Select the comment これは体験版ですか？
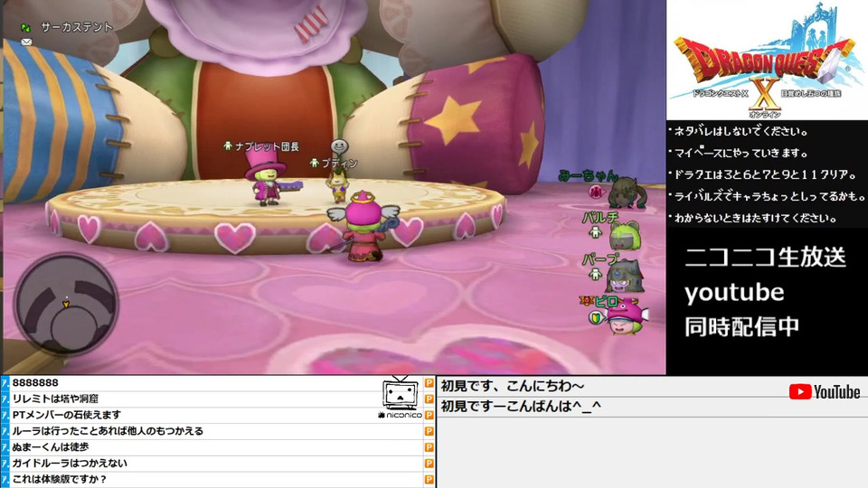 (60, 479)
